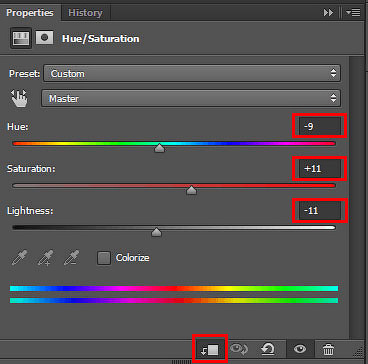368x364 pixels.
Task: Open the panel flyout menu
Action: click(353, 13)
